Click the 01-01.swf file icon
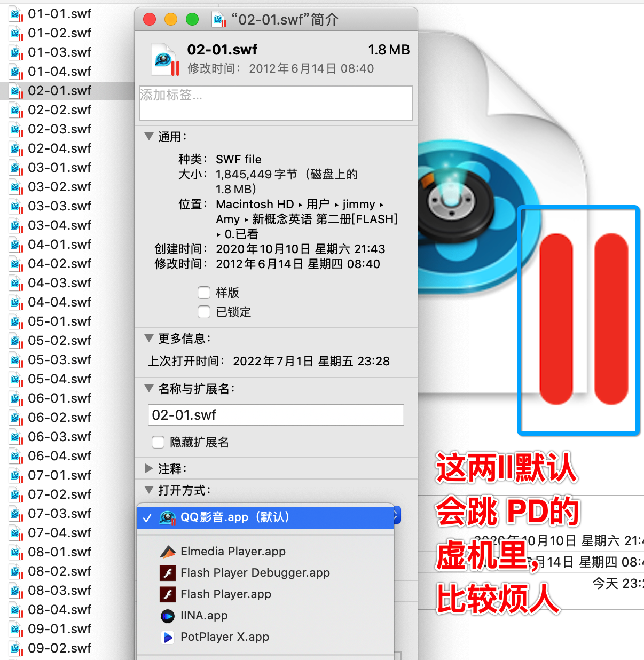This screenshot has height=660, width=644. [17, 14]
